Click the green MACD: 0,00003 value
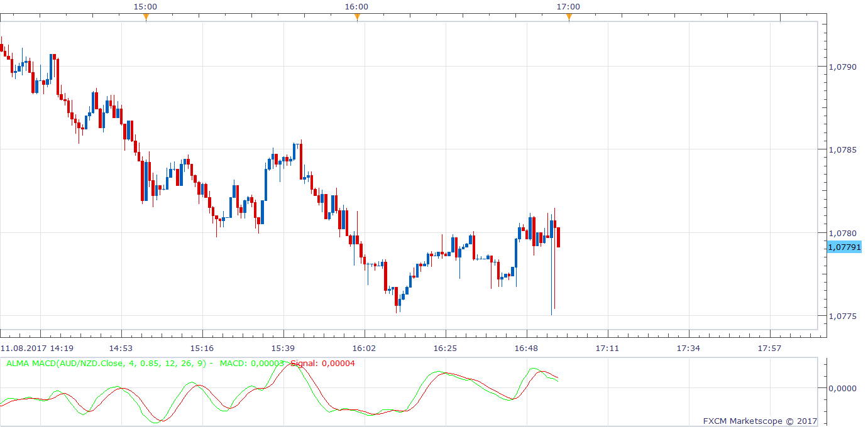The width and height of the screenshot is (868, 427). point(251,363)
